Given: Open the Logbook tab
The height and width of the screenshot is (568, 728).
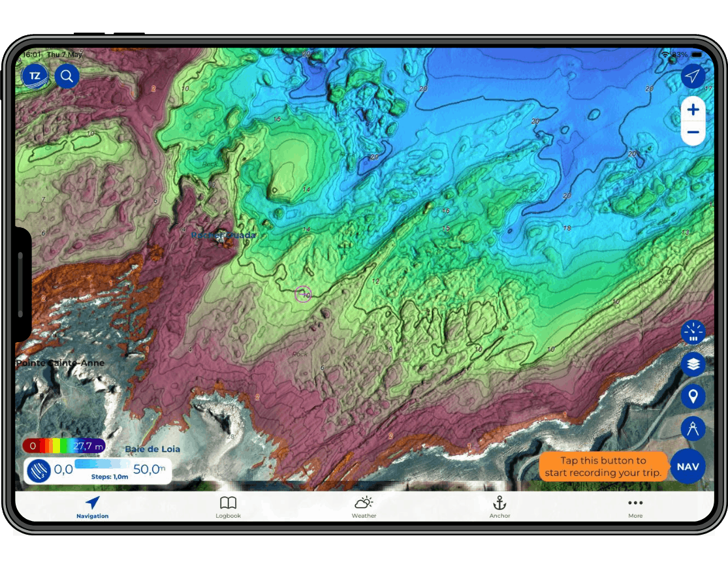Looking at the screenshot, I should (x=228, y=507).
